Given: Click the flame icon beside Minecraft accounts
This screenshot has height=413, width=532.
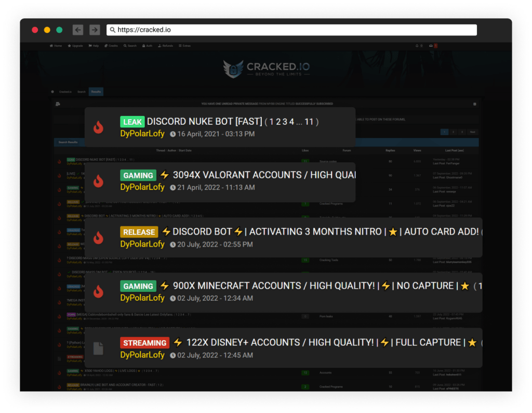Looking at the screenshot, I should tap(98, 291).
